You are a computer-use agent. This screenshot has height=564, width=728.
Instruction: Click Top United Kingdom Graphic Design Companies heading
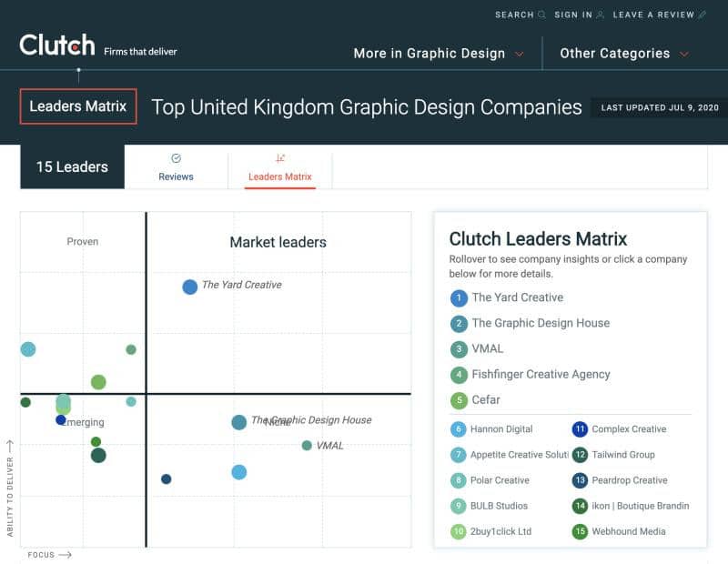click(x=367, y=107)
